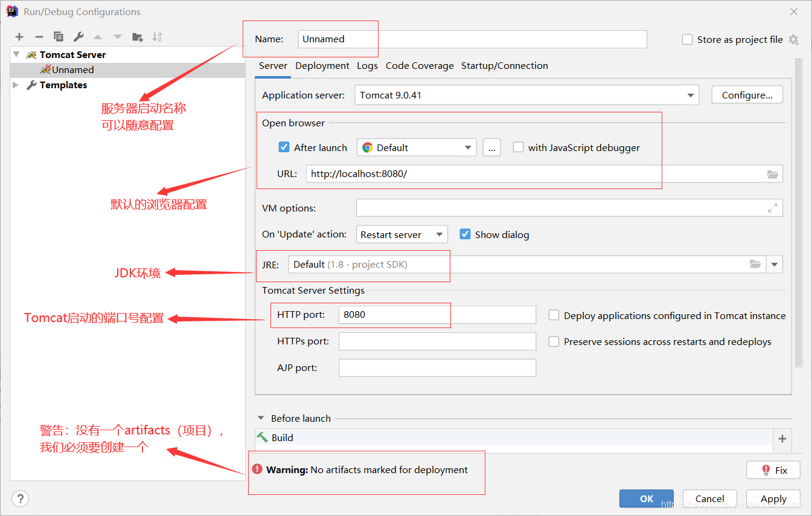This screenshot has height=516, width=812.
Task: Click the IntelliJ icon in title bar
Action: [x=11, y=11]
